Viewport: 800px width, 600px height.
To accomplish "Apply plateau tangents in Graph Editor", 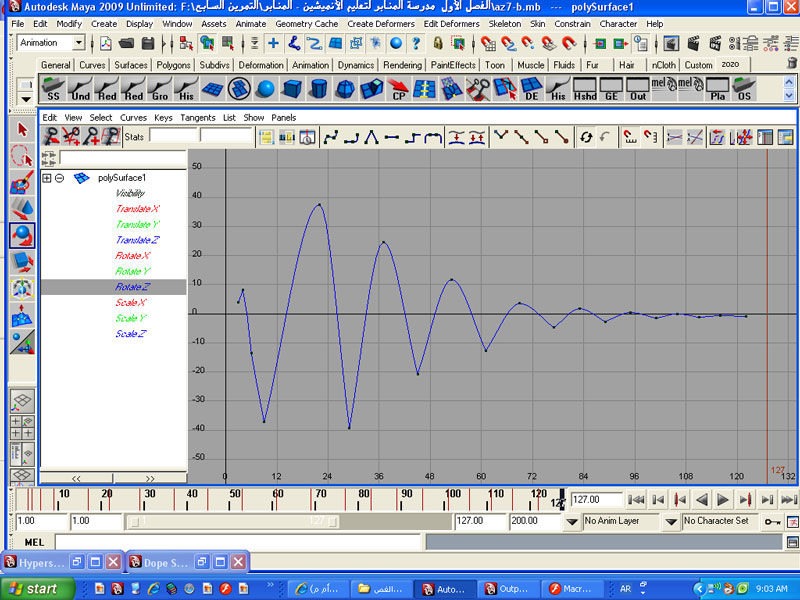I will tap(433, 137).
